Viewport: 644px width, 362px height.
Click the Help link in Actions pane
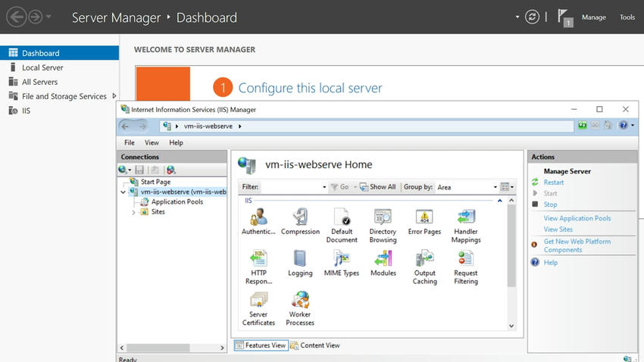point(550,263)
